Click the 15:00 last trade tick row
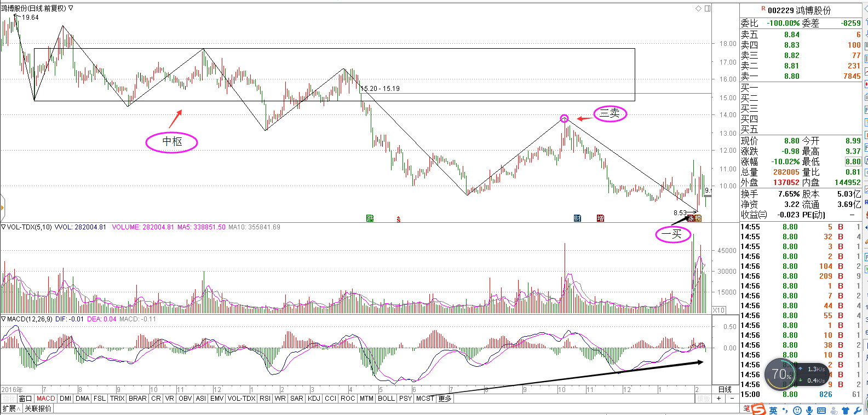The height and width of the screenshot is (415, 868). pos(801,394)
